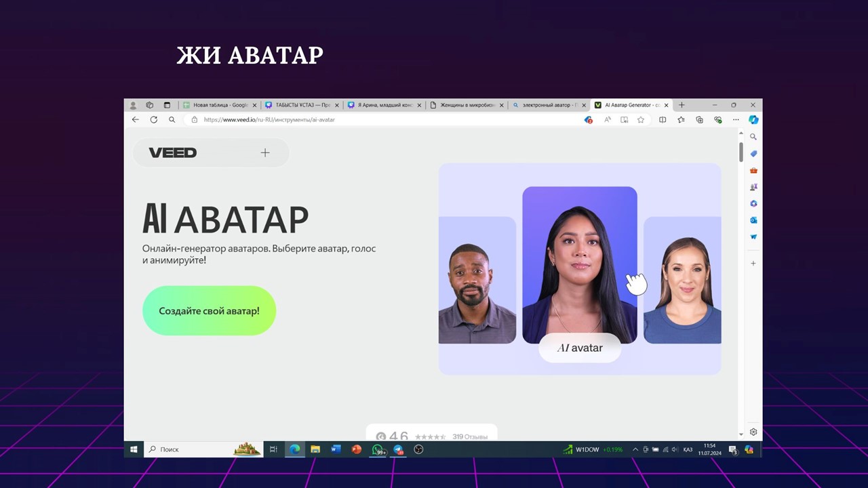Click the W1DOW stock widget
868x488 pixels.
(x=593, y=449)
